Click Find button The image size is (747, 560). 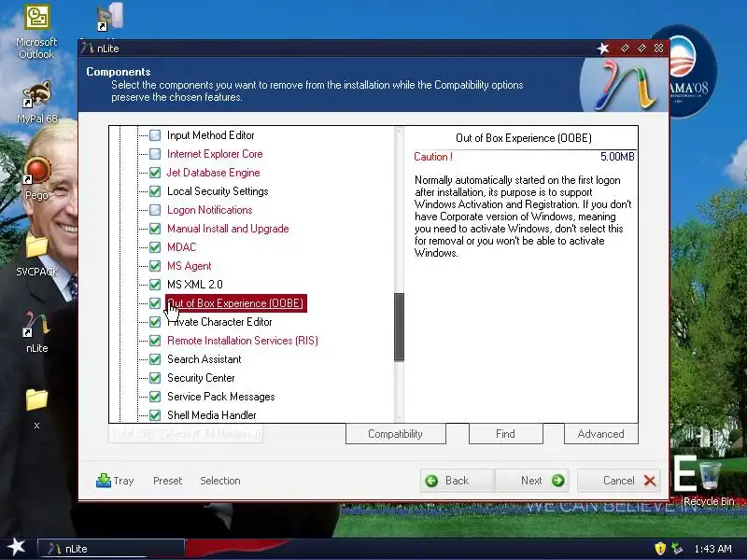[505, 434]
